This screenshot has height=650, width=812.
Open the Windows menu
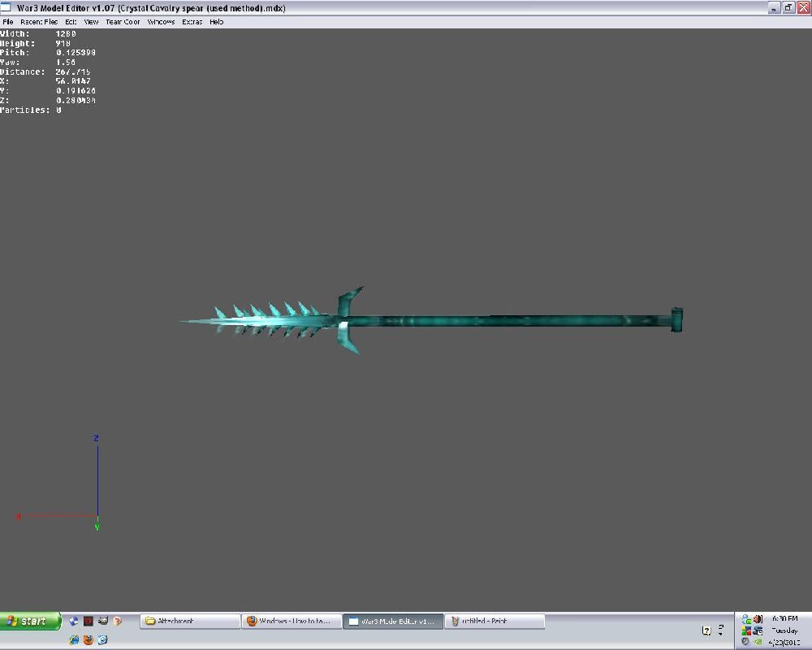click(161, 22)
